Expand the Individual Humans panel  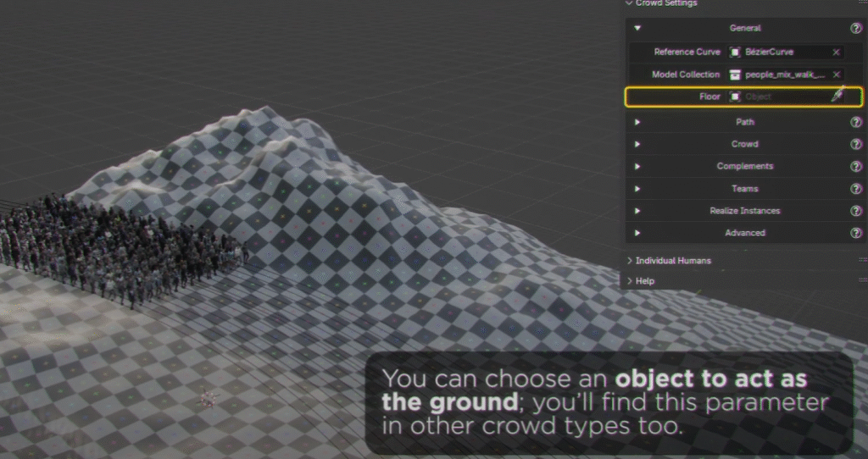click(673, 261)
